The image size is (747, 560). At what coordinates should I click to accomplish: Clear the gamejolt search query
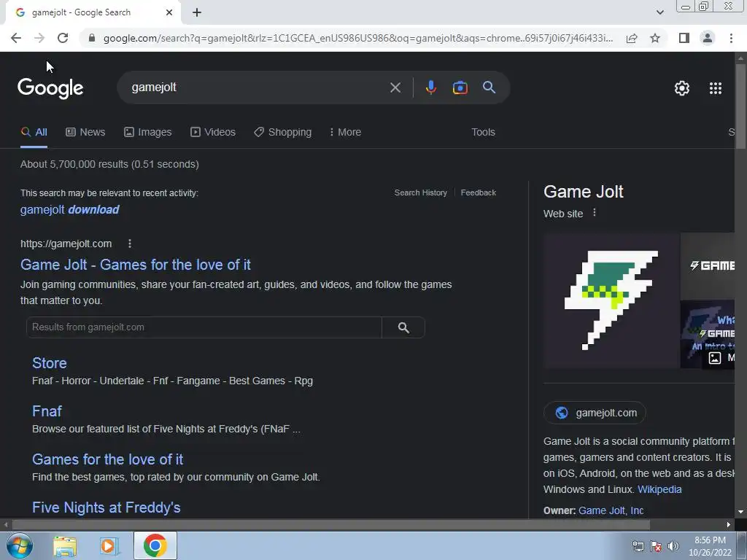click(395, 87)
